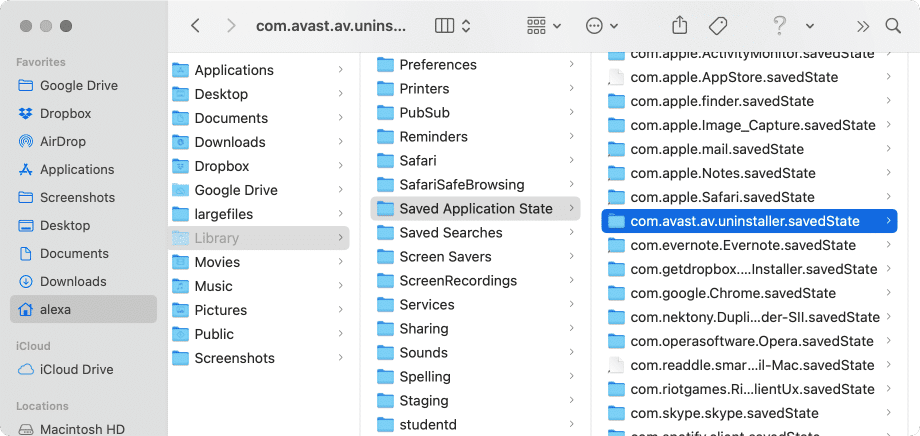Select com.apple.finder.savedState folder
This screenshot has height=436, width=920.
pyautogui.click(x=750, y=102)
